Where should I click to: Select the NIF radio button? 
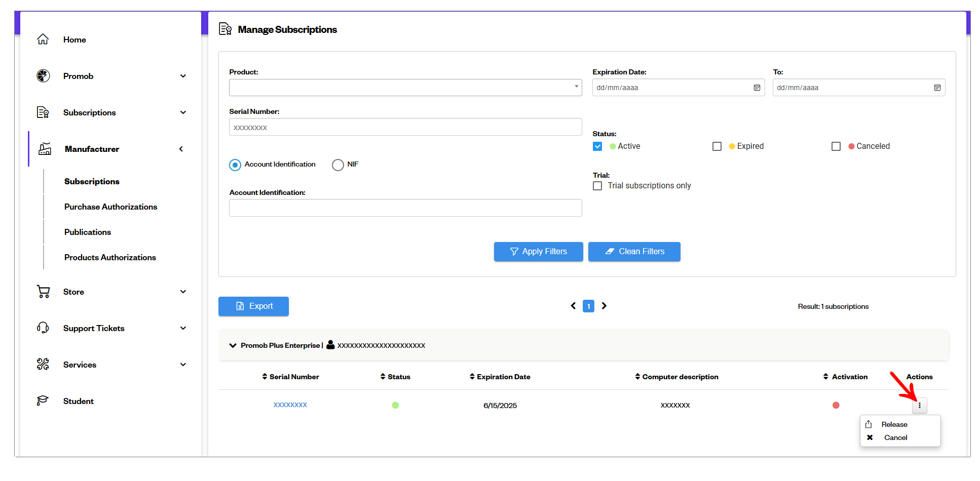pyautogui.click(x=338, y=165)
